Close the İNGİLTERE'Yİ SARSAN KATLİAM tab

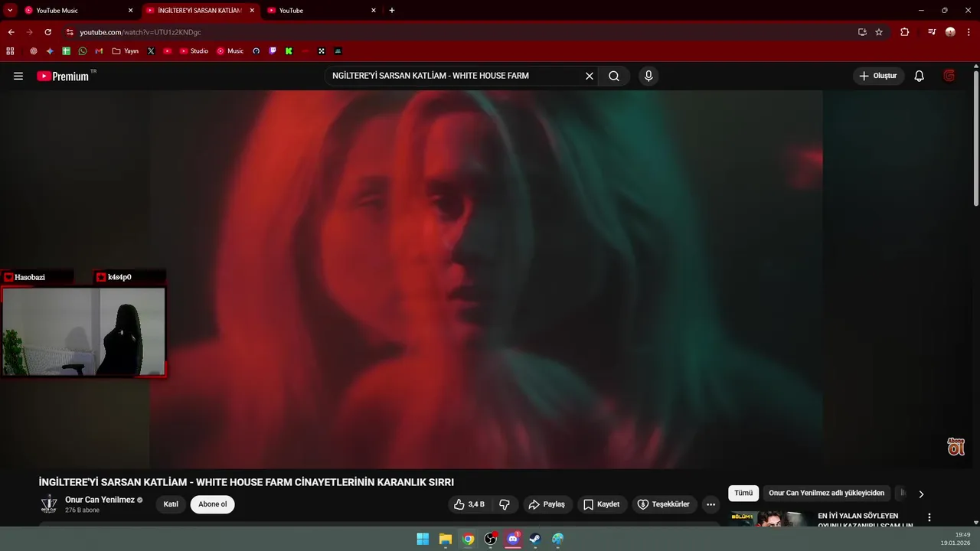(252, 11)
